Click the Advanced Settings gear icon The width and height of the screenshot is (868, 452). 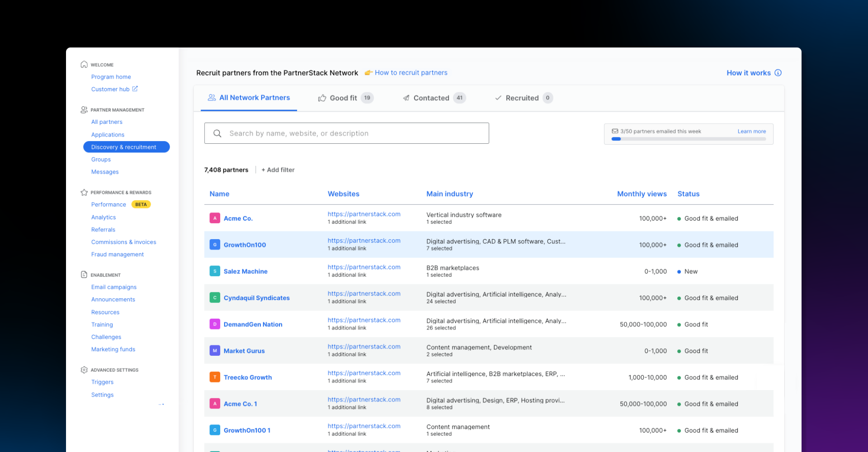tap(84, 370)
